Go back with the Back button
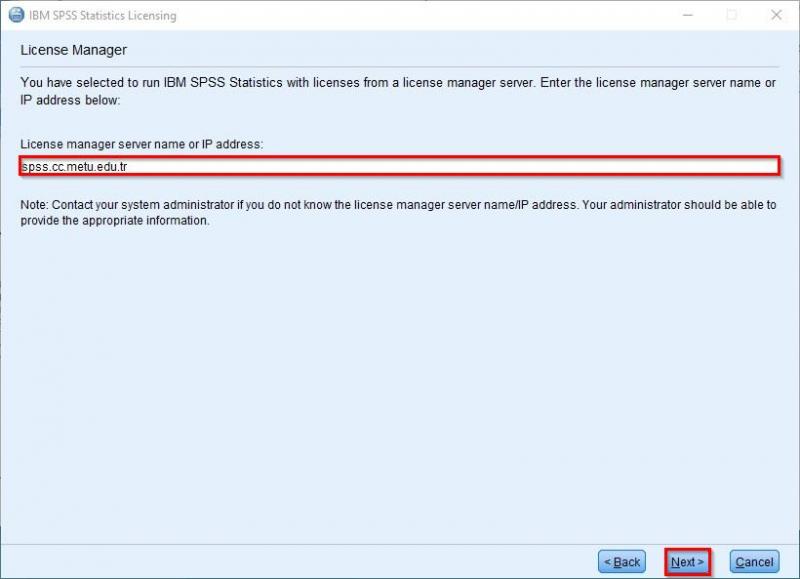 [x=622, y=562]
